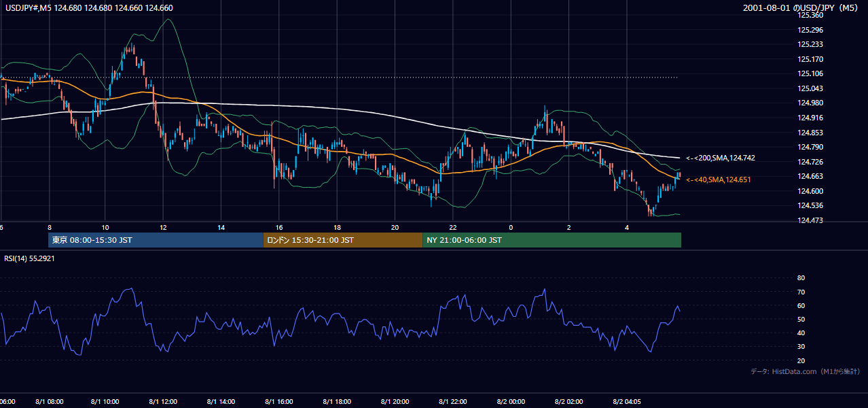This screenshot has height=408, width=868.
Task: Click the 8/2 00:00 date label
Action: click(511, 402)
